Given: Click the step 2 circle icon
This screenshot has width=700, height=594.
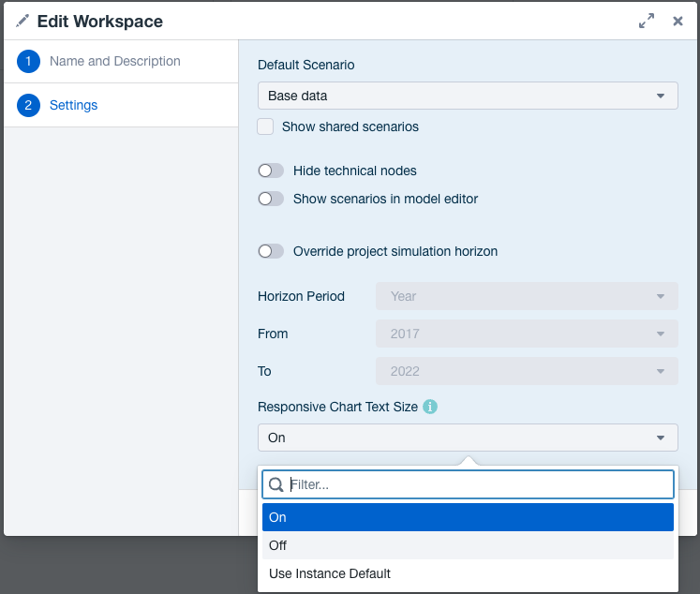Looking at the screenshot, I should pos(28,105).
